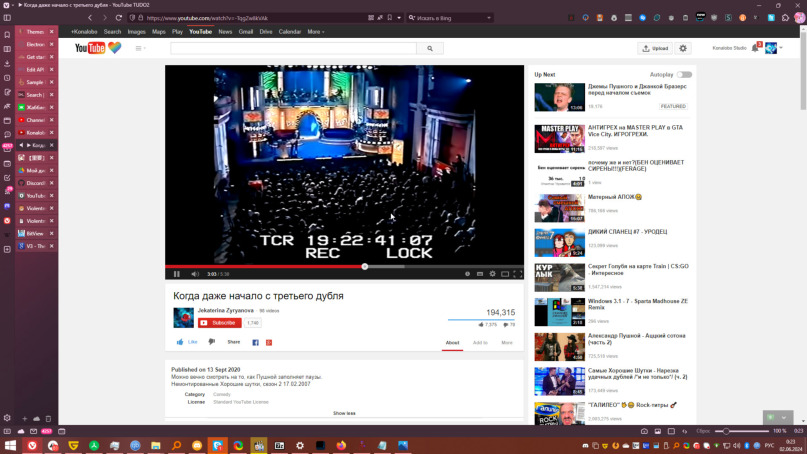Image resolution: width=807 pixels, height=454 pixels.
Task: Open the closed tabs trash icon
Action: 48,418
